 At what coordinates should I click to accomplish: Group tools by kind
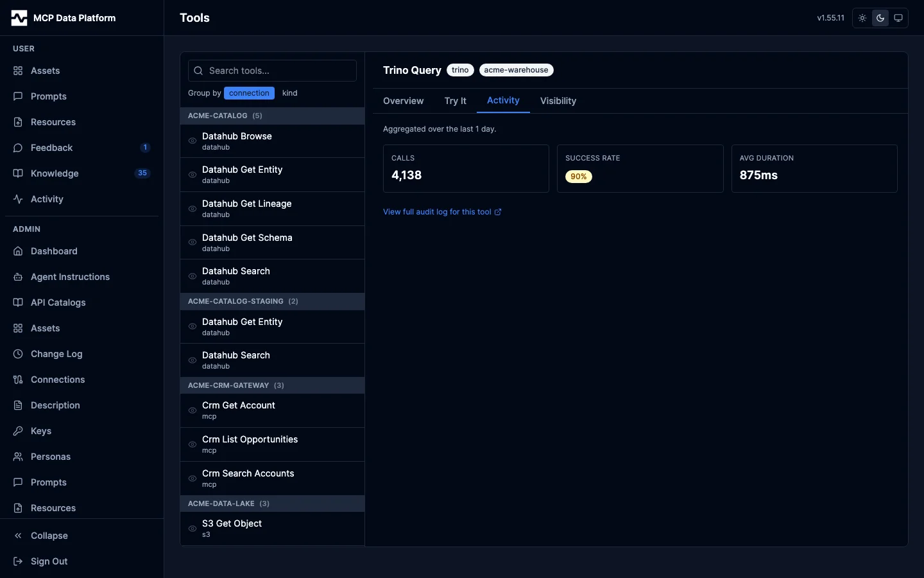pyautogui.click(x=290, y=93)
